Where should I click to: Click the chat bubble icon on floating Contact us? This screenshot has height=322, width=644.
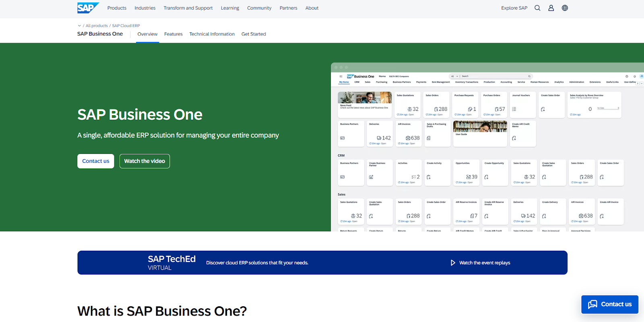592,304
